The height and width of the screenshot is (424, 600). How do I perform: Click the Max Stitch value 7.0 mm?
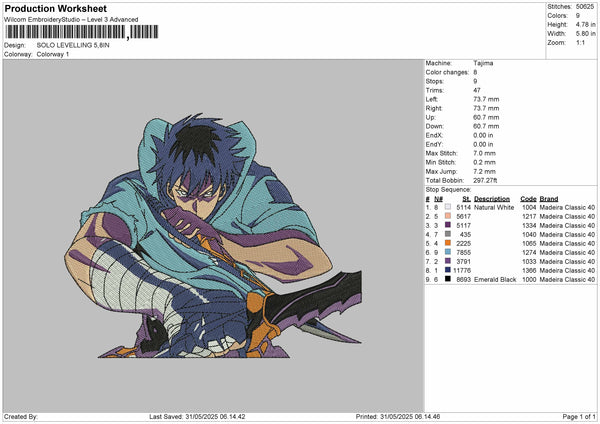point(484,153)
